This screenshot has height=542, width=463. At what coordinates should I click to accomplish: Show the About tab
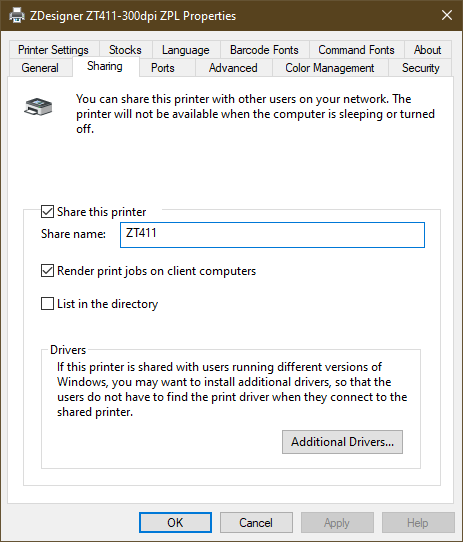pyautogui.click(x=427, y=50)
